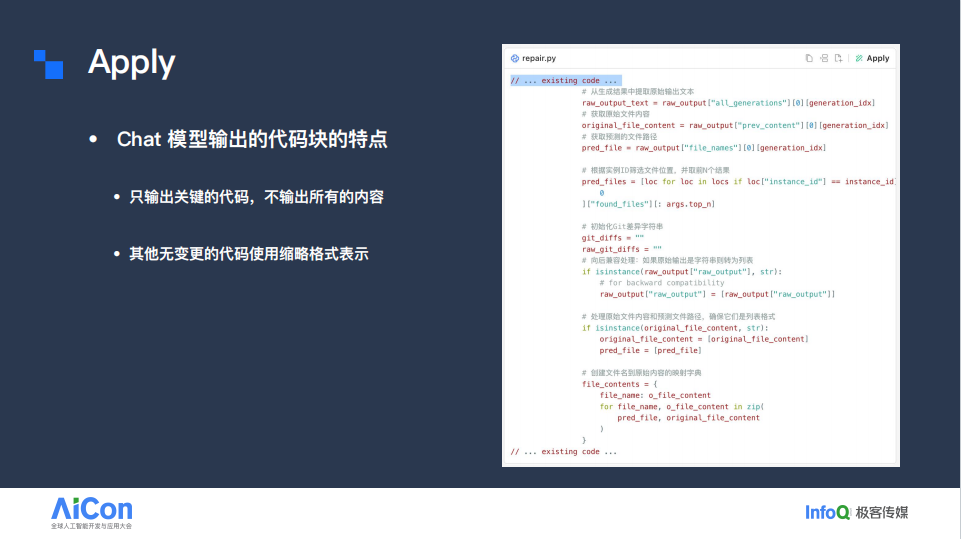Viewport: 961px width, 539px height.
Task: Click the '只输出关键的代码，不输出所有的内容' bullet
Action: point(256,197)
